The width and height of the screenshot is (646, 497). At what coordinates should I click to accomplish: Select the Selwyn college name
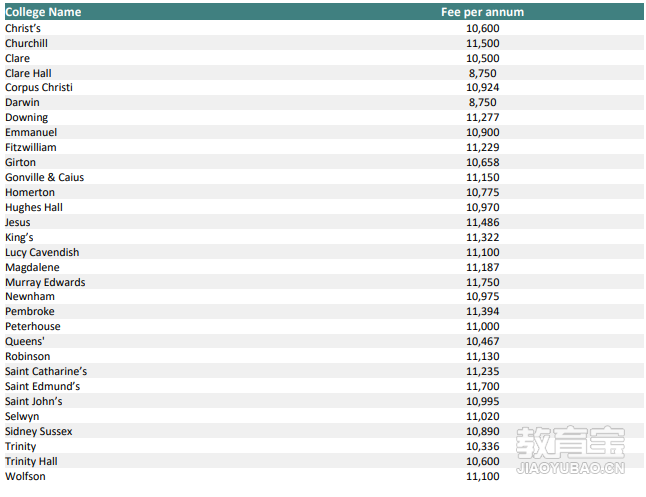[x=22, y=417]
